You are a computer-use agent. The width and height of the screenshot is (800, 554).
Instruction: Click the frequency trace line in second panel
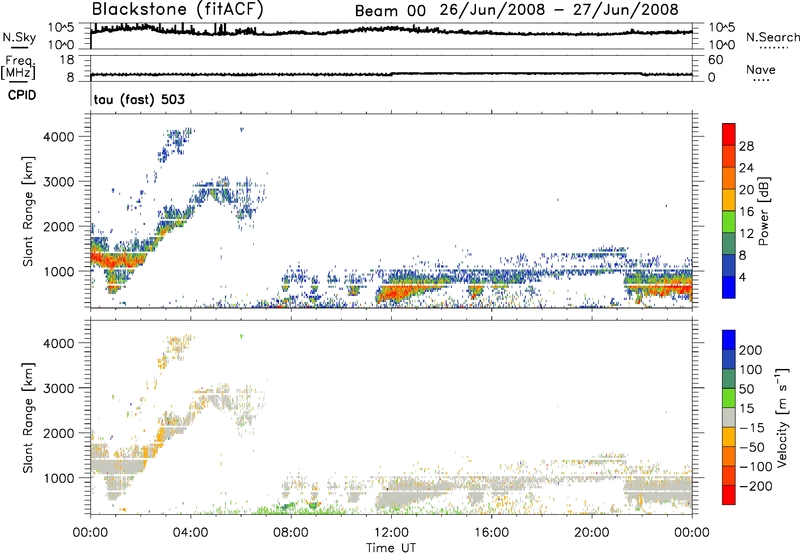point(391,74)
